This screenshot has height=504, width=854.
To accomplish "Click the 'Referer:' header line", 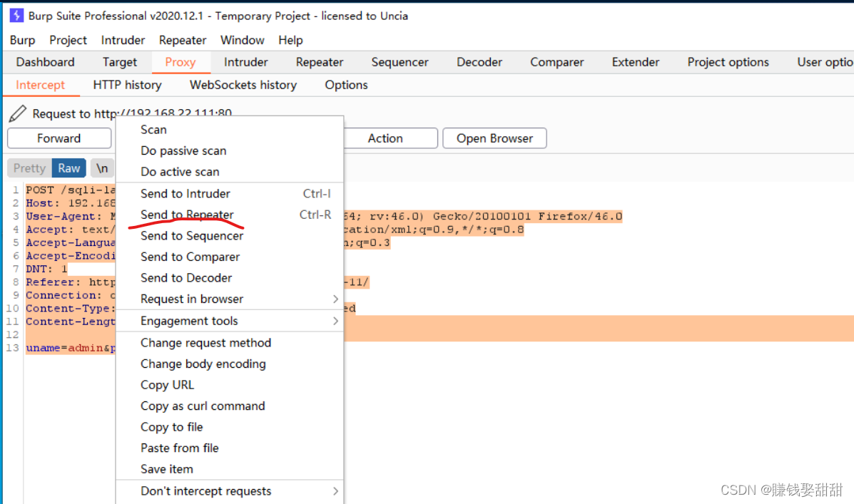I will [x=71, y=282].
